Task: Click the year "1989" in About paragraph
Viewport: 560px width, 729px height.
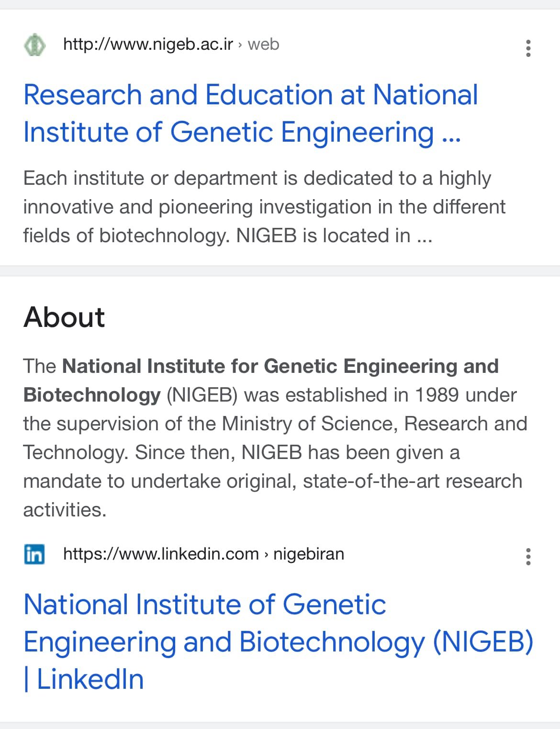Action: pyautogui.click(x=437, y=395)
